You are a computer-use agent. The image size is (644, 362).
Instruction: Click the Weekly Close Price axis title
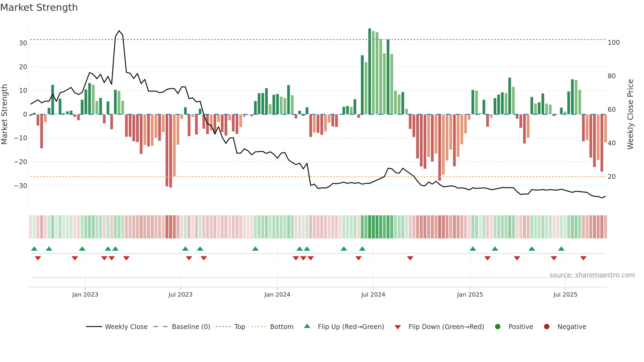point(630,114)
